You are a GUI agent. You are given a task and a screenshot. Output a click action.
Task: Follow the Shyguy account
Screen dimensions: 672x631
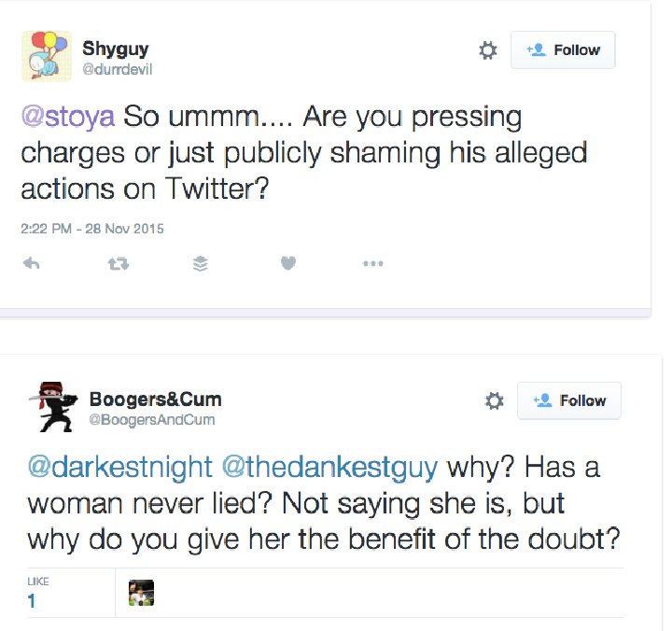563,49
